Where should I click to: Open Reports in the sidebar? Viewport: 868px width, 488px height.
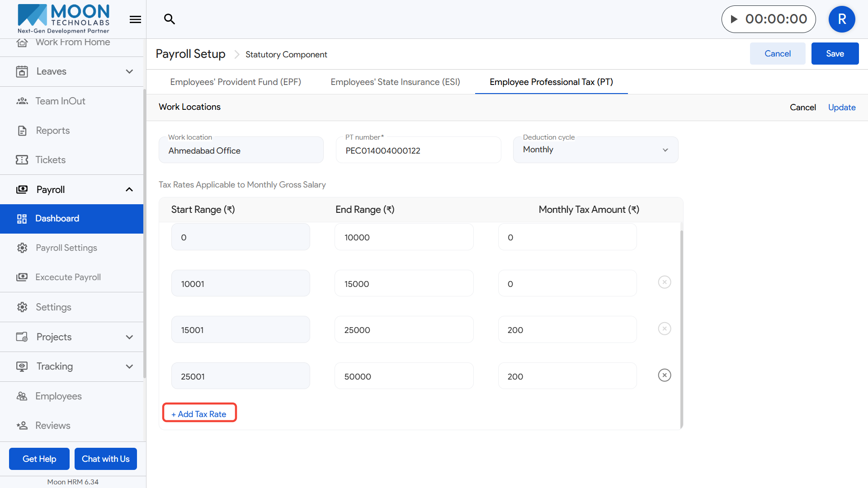52,131
